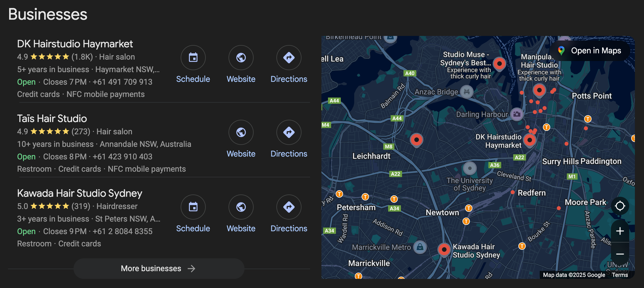The image size is (644, 288).
Task: Open the map Terms link
Action: [x=620, y=275]
